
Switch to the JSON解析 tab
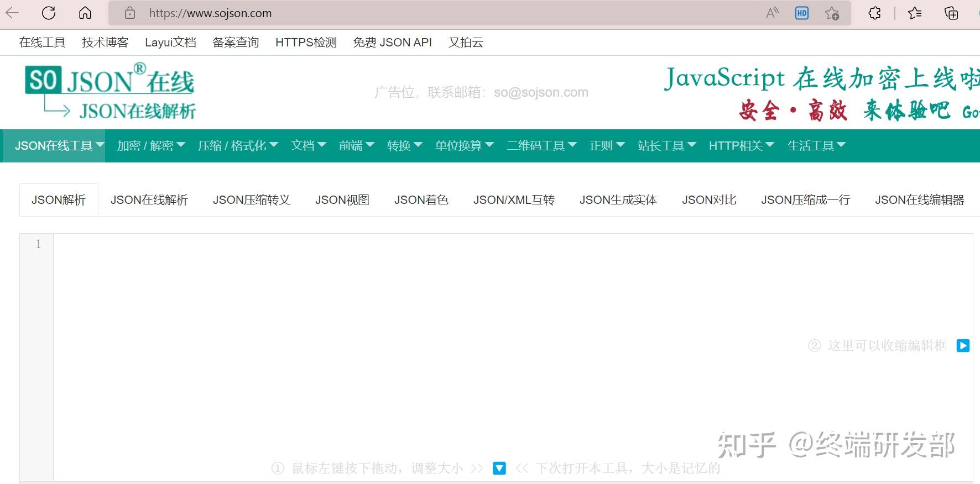[x=59, y=200]
